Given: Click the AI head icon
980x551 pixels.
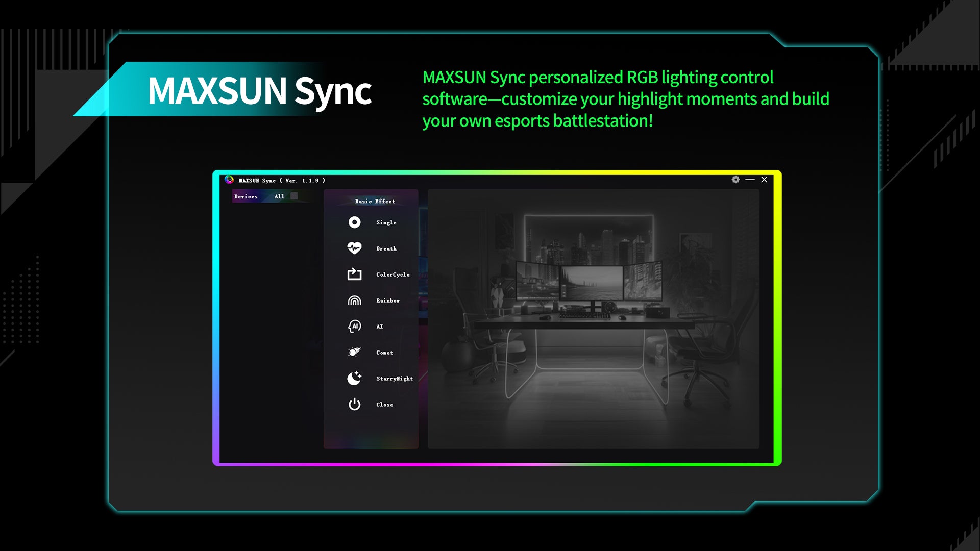Looking at the screenshot, I should (354, 327).
